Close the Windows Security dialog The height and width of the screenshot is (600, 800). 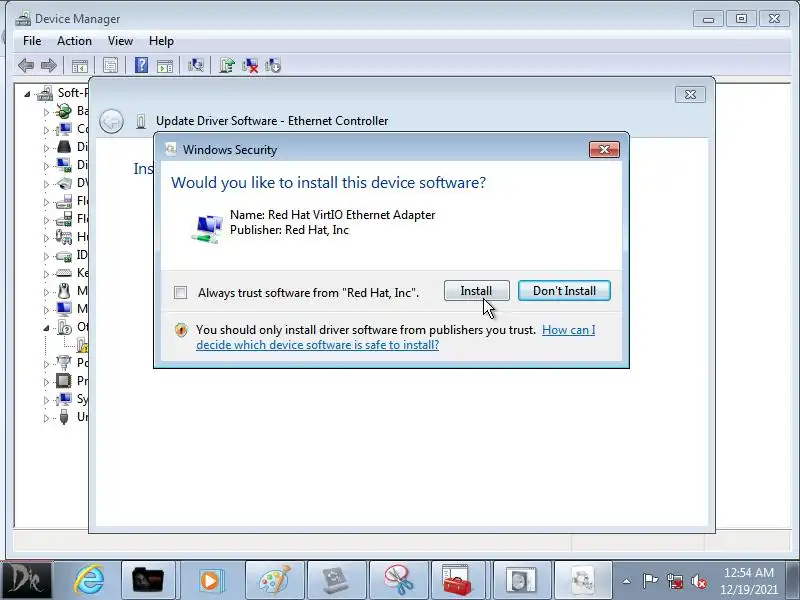click(x=605, y=149)
